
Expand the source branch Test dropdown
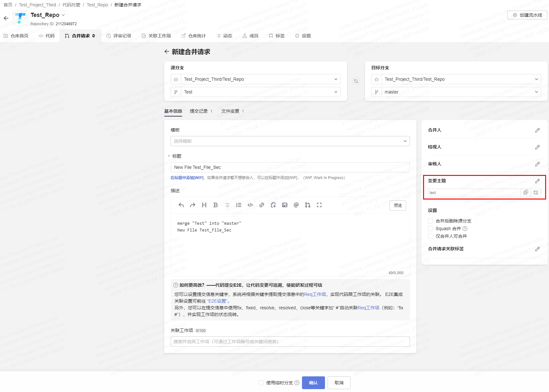click(260, 92)
